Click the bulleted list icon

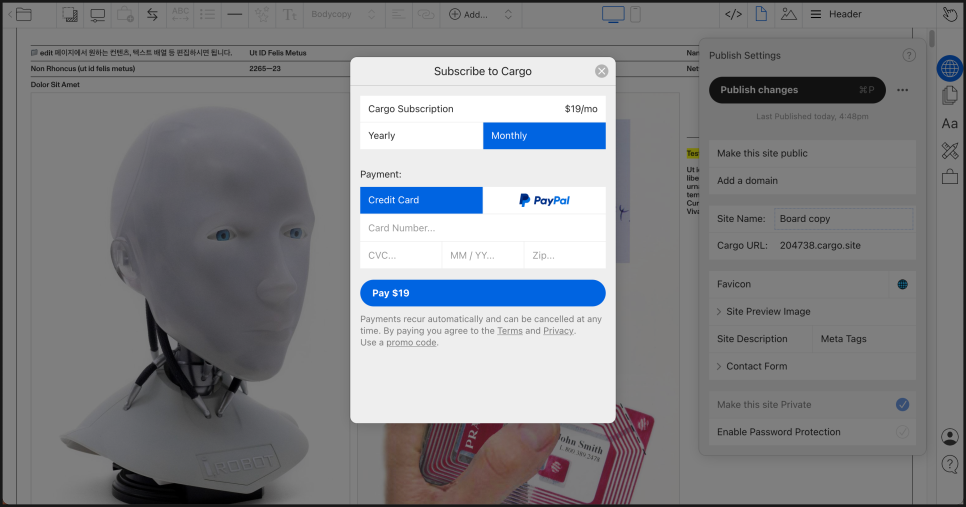pos(208,14)
